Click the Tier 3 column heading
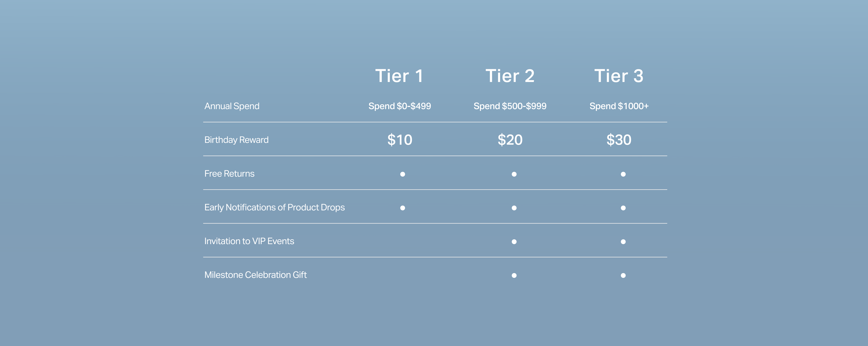868x346 pixels. tap(619, 76)
